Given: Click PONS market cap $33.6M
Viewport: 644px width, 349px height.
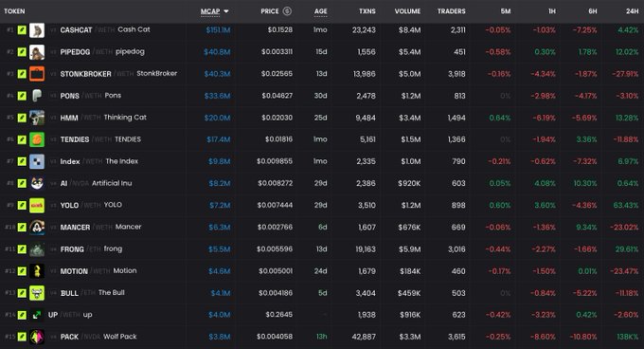Looking at the screenshot, I should coord(217,96).
